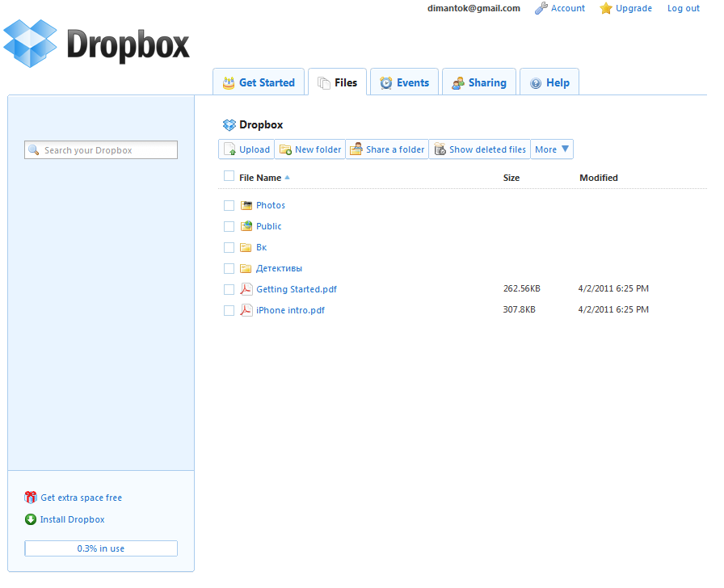Viewport: 724px width, 588px height.
Task: Sort by the File Name column arrow
Action: (x=287, y=178)
